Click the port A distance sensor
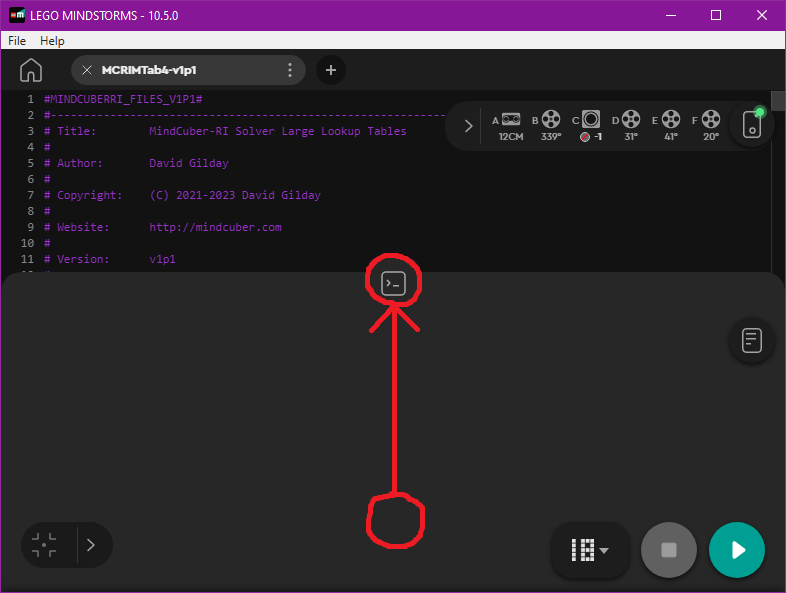Image resolution: width=786 pixels, height=593 pixels. click(x=510, y=119)
